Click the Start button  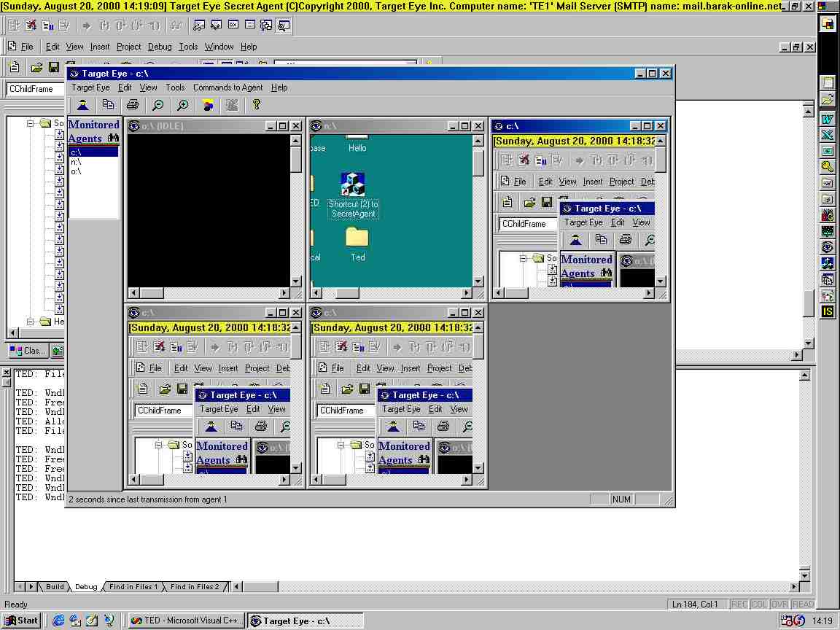22,621
